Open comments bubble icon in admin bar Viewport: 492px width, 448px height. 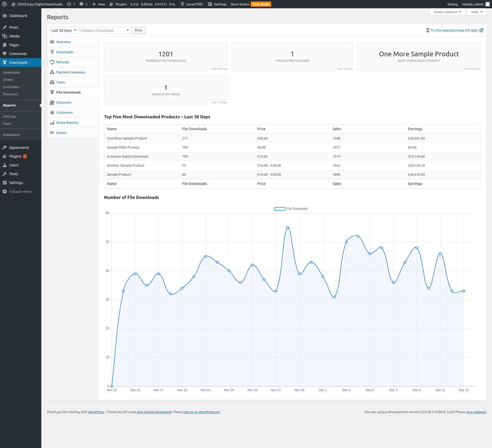(x=81, y=4)
